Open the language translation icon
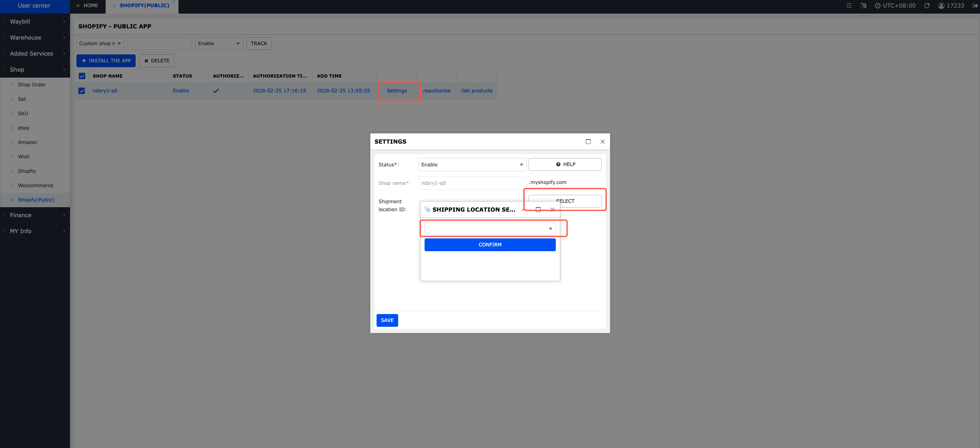This screenshot has width=980, height=448. (863, 6)
